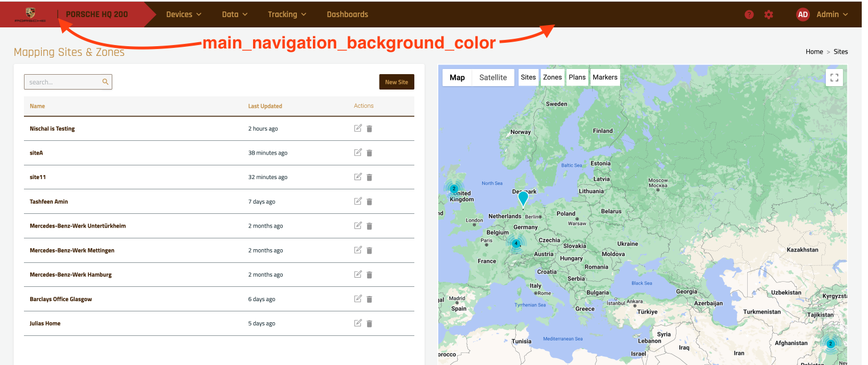Open the red help question mark icon

point(749,15)
